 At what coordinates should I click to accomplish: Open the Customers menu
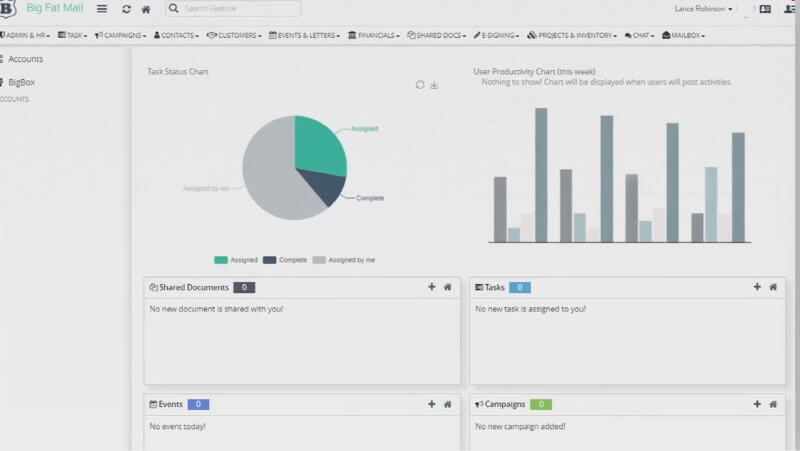234,35
